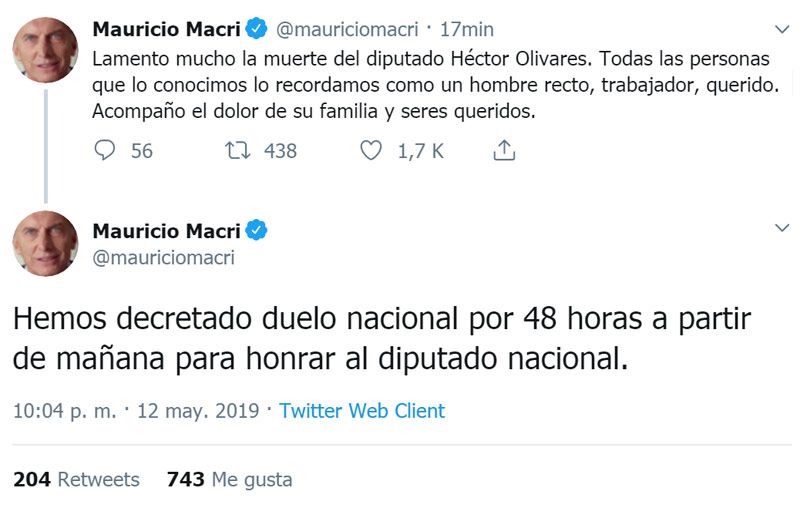
Task: Click verified badge on the first tweet
Action: [256, 30]
